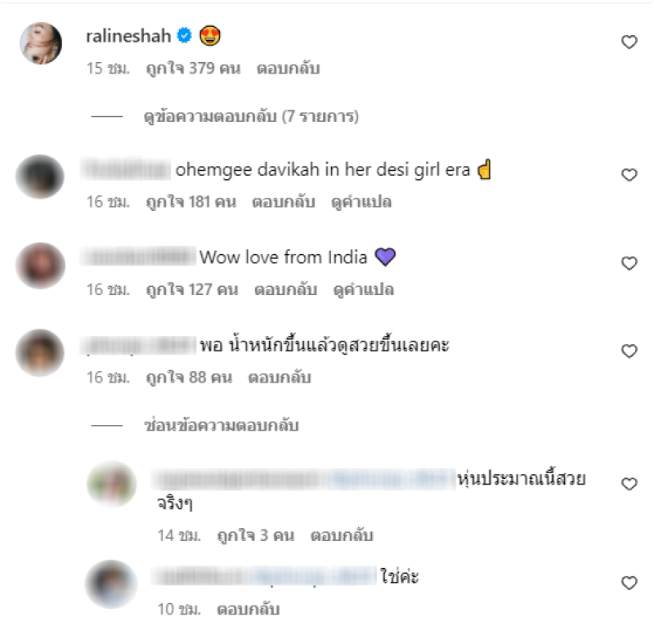
Task: Reply to ralineshah via 'ตอบกลับ'
Action: tap(289, 69)
